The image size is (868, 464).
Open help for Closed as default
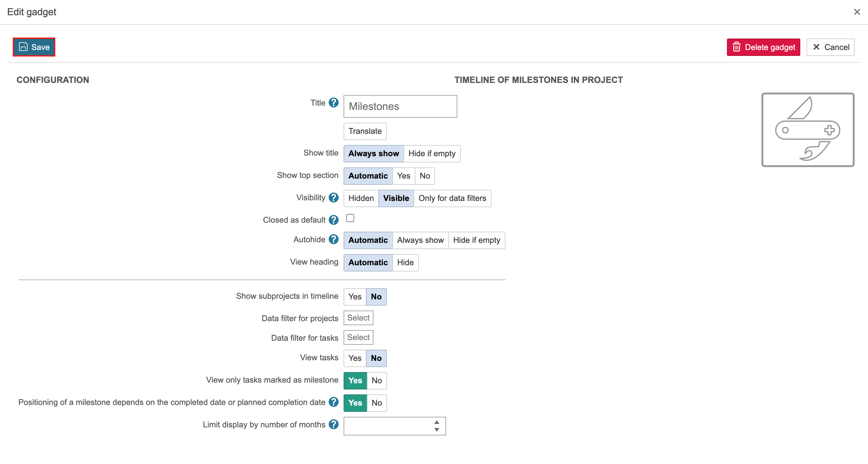coord(333,220)
